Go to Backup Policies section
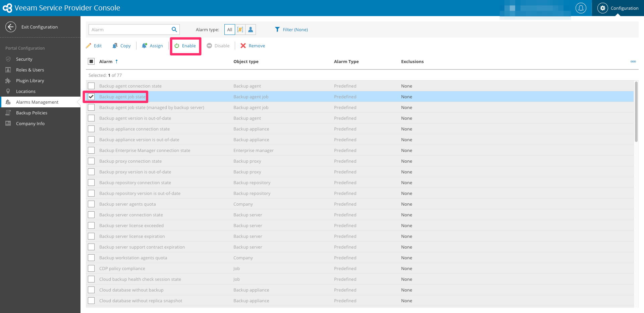644x313 pixels. [32, 113]
